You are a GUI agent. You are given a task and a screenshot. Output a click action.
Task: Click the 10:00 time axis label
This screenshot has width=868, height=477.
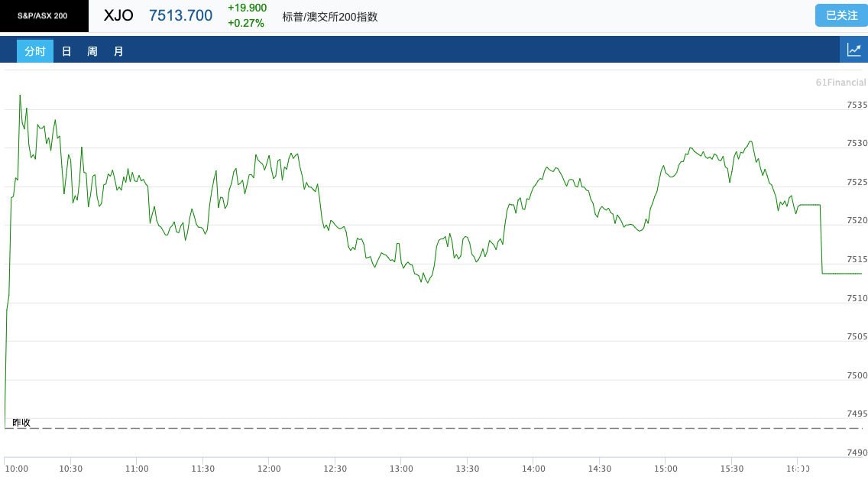click(16, 469)
